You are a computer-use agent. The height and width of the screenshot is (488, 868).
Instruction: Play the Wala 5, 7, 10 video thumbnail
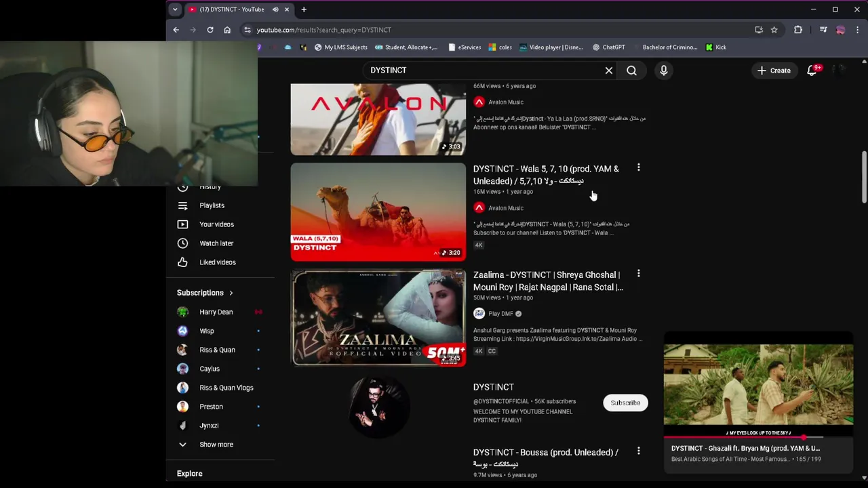pos(378,212)
